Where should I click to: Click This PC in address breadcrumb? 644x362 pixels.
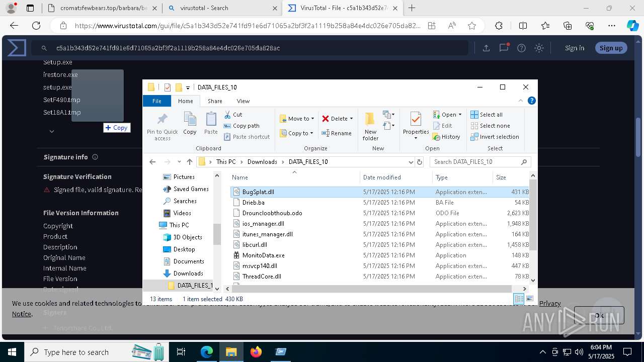226,162
